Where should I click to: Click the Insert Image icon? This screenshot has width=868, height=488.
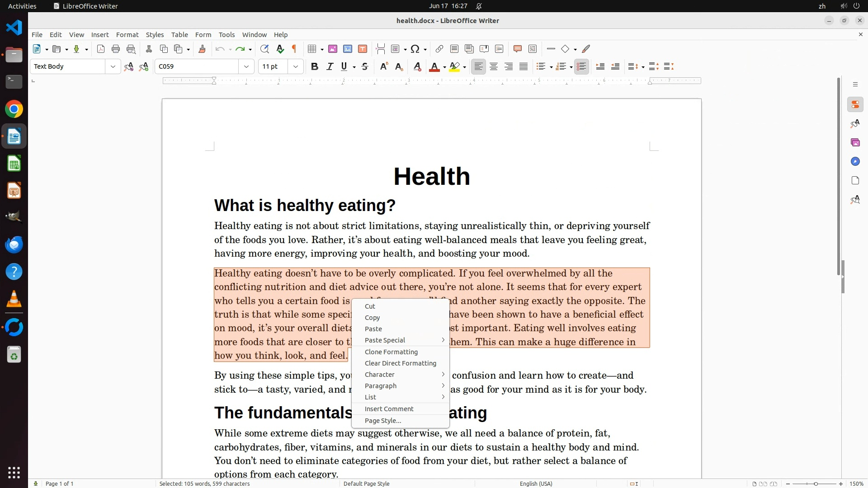333,49
